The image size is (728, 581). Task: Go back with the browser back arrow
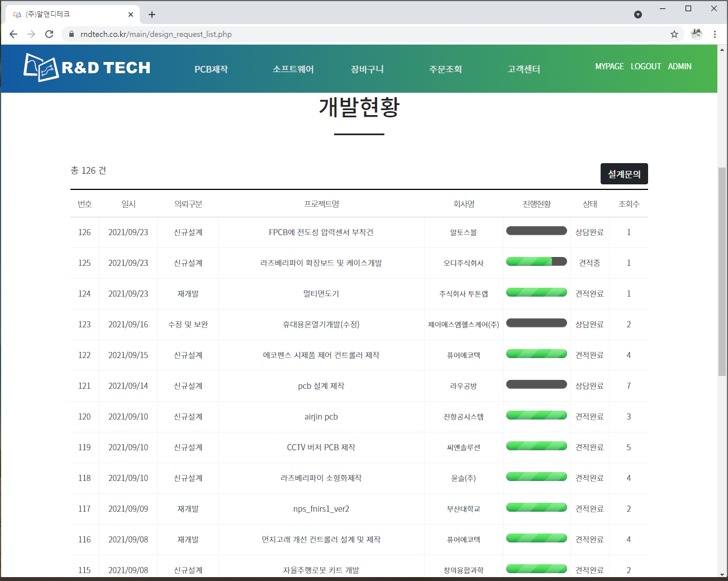click(13, 34)
